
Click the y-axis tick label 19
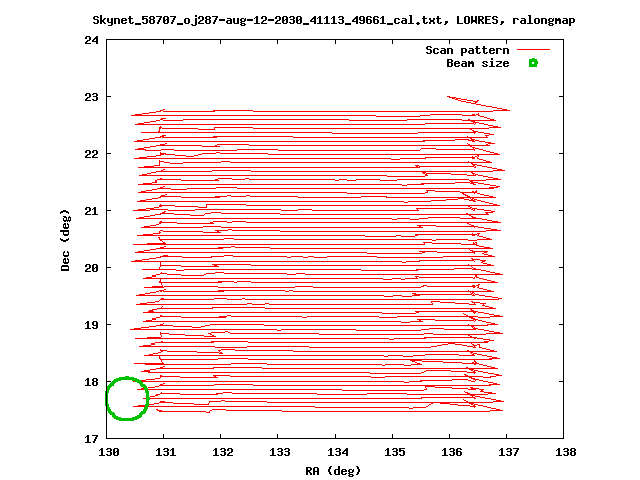(91, 325)
